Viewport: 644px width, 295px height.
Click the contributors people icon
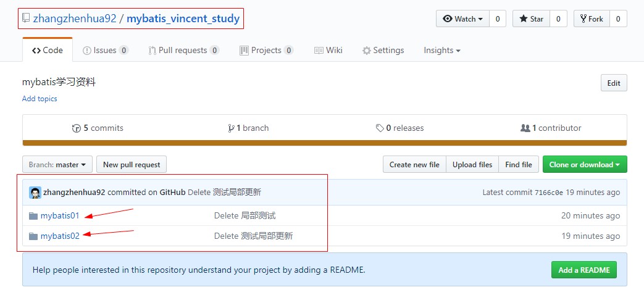(525, 128)
